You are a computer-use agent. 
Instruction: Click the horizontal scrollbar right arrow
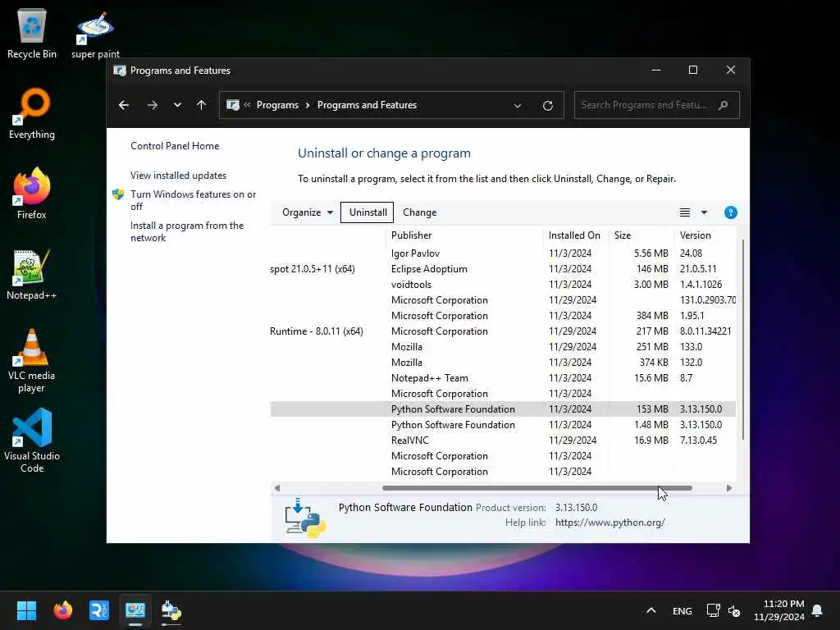click(x=728, y=487)
